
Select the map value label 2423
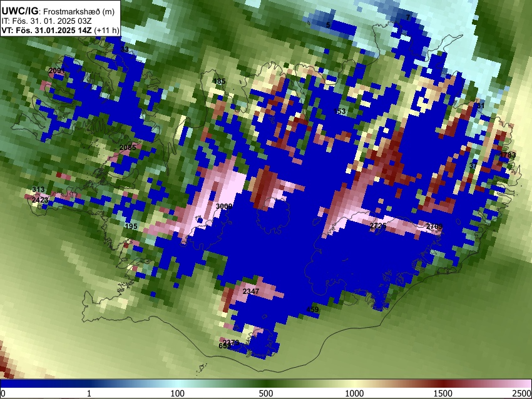(x=40, y=199)
